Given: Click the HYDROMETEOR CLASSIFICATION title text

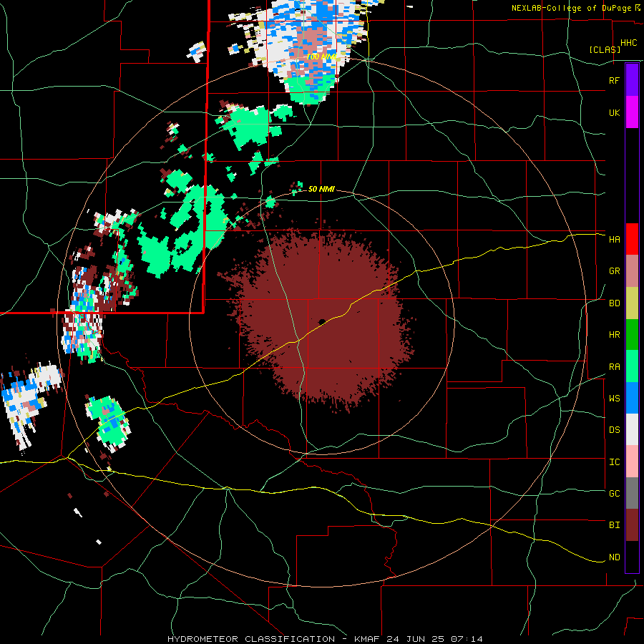Looking at the screenshot, I should pos(251,639).
